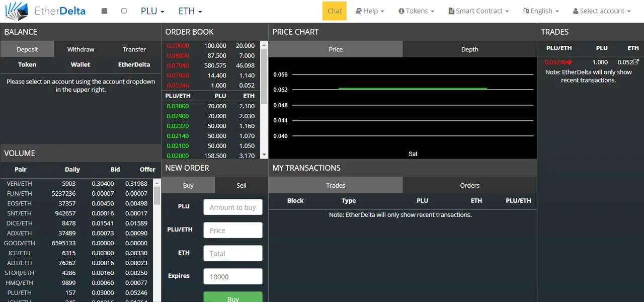This screenshot has height=302, width=644.
Task: Click the Expires field showing 10000
Action: [x=233, y=276]
